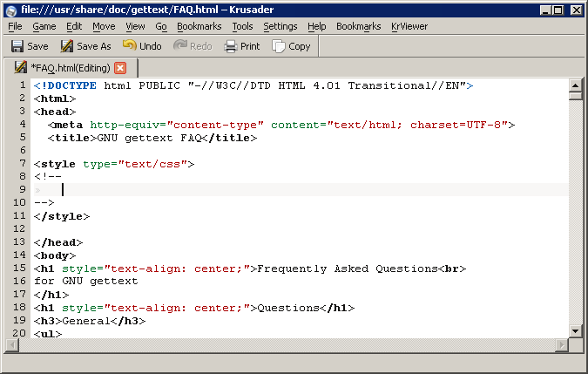Click the scrollbar up arrow
This screenshot has width=588, height=374.
(x=575, y=85)
